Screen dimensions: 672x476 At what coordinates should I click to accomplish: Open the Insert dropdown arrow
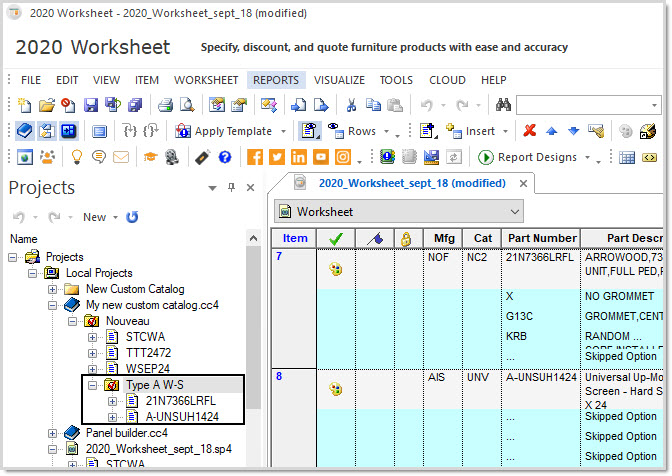(505, 132)
